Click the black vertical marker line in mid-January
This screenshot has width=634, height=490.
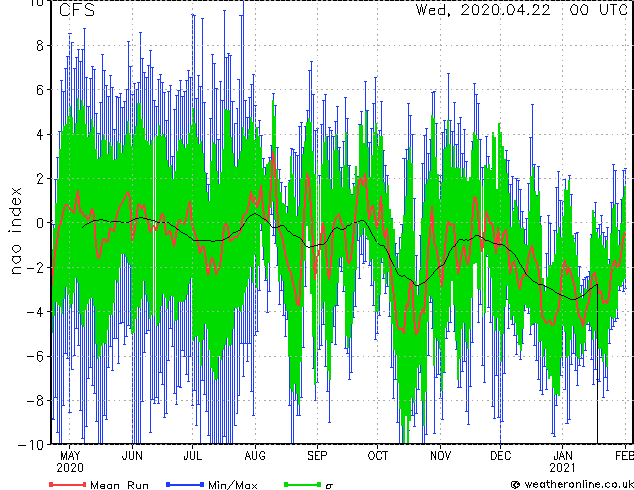pyautogui.click(x=597, y=364)
